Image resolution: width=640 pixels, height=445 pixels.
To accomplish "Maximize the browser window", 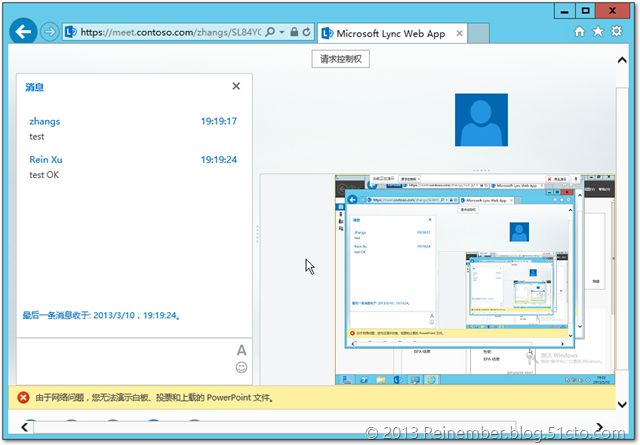I will point(585,11).
